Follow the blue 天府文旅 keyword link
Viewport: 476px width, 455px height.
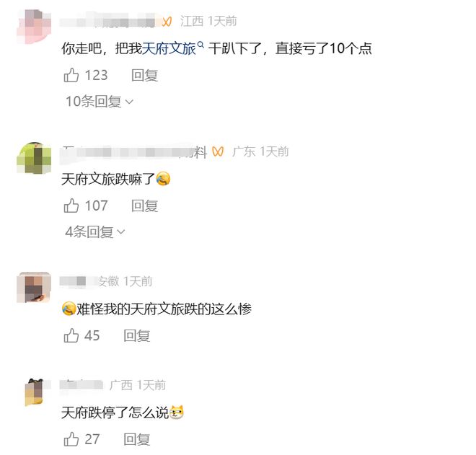pyautogui.click(x=169, y=48)
